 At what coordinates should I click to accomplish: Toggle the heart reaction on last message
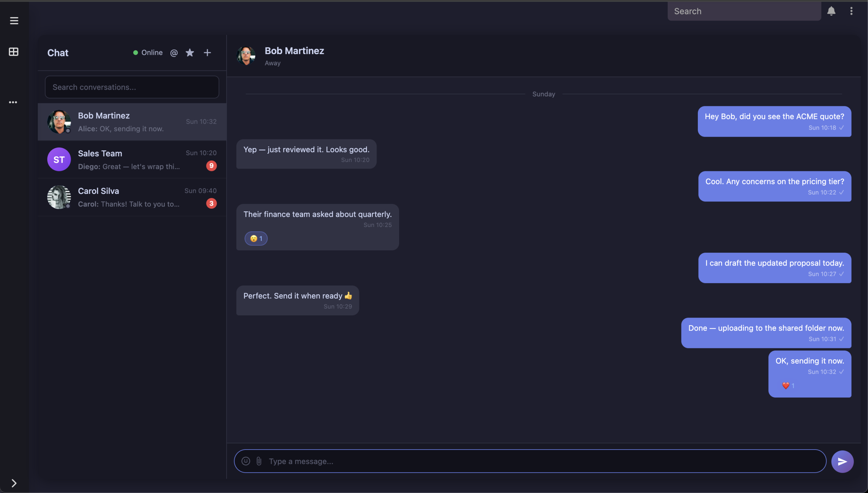(x=788, y=386)
